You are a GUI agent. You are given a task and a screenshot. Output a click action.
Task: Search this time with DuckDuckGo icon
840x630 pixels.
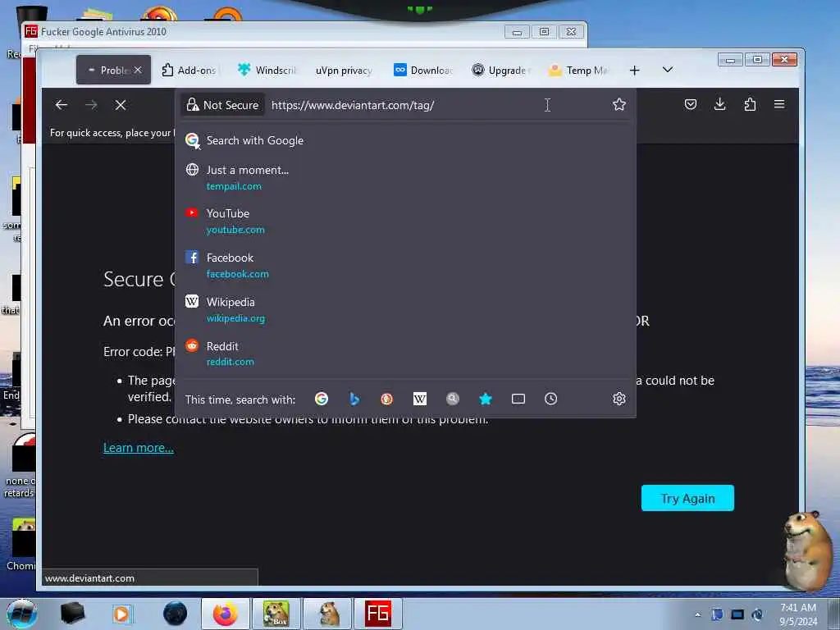tap(387, 399)
